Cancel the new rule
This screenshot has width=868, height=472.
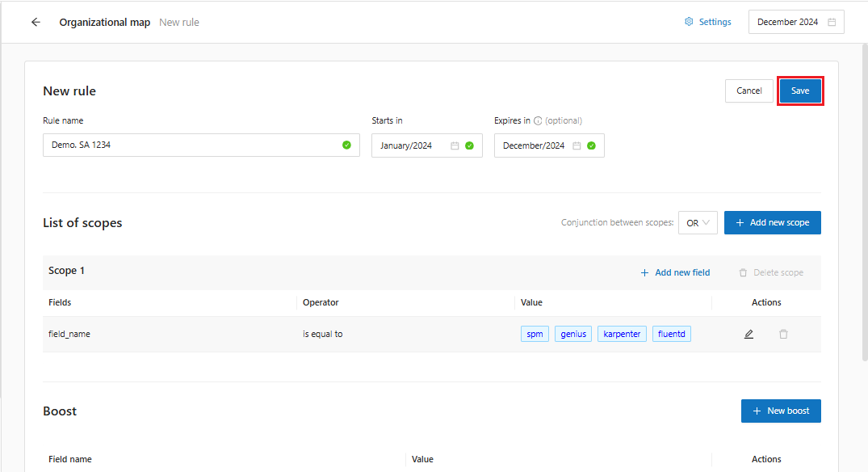[x=748, y=91]
